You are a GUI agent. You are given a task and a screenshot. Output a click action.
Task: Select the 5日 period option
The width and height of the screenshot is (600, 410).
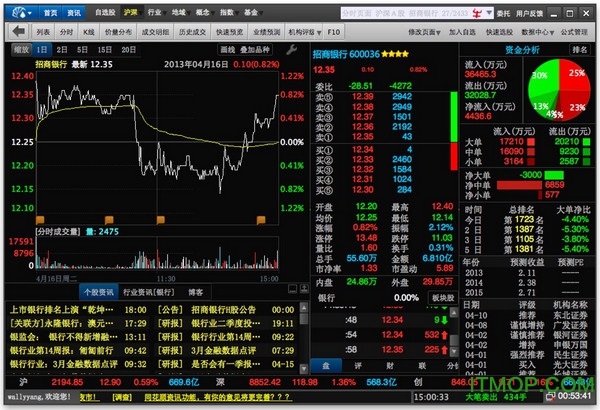point(85,49)
